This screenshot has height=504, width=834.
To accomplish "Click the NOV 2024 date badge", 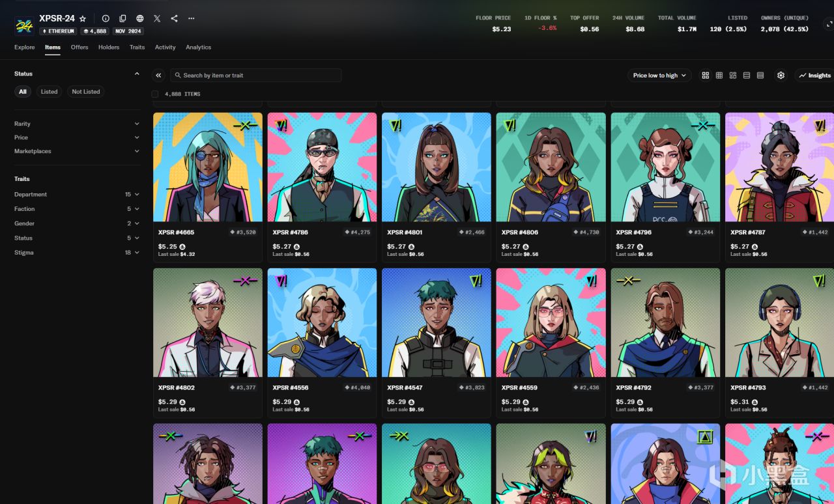I will [x=128, y=31].
